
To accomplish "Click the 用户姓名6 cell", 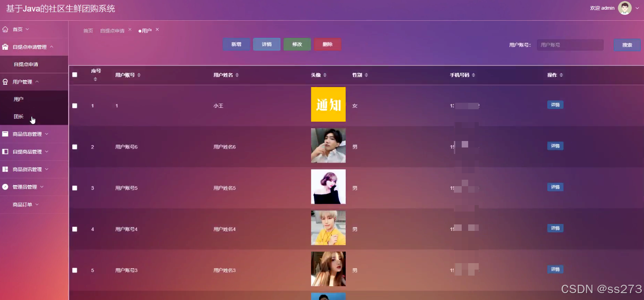I will [224, 147].
